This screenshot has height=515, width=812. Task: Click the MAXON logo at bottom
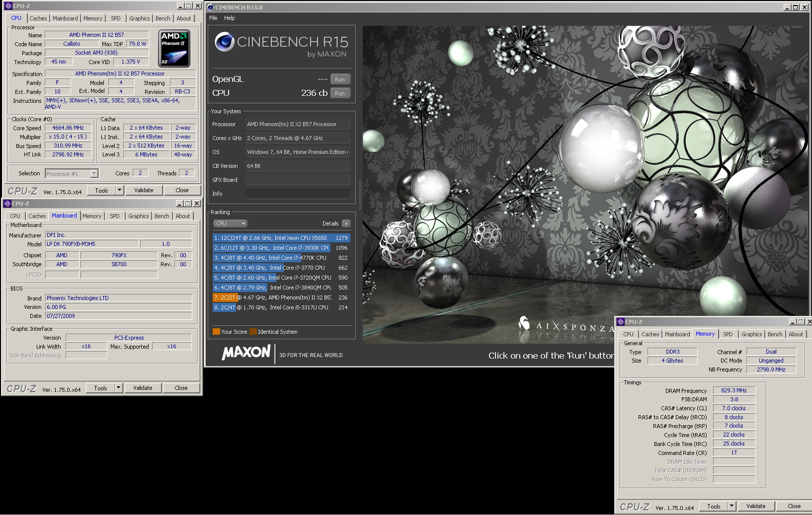pos(246,353)
